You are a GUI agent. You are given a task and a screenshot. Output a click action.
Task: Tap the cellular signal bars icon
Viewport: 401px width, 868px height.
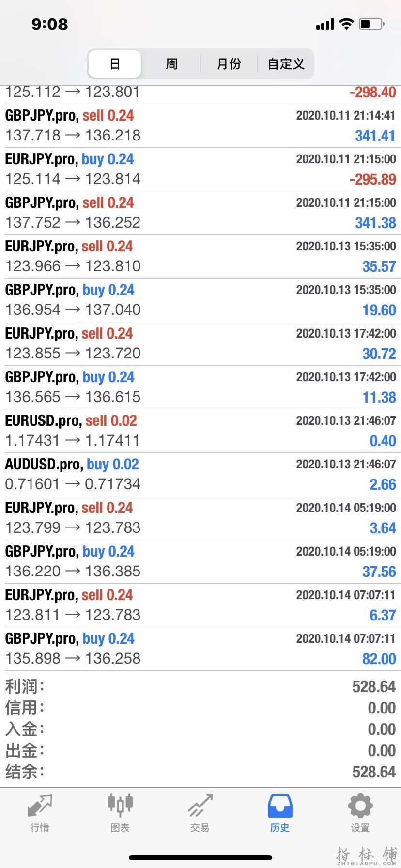coord(325,24)
